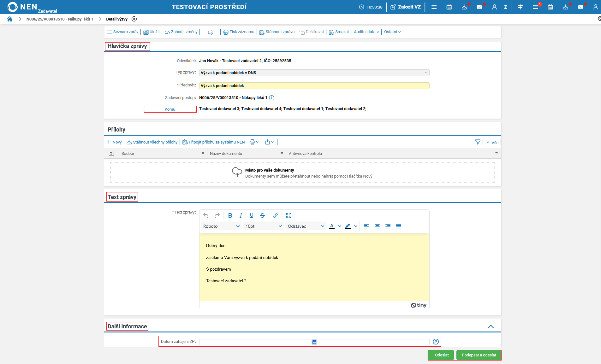Viewport: 601px width, 364px height.
Task: Center-align the message text
Action: tap(377, 226)
